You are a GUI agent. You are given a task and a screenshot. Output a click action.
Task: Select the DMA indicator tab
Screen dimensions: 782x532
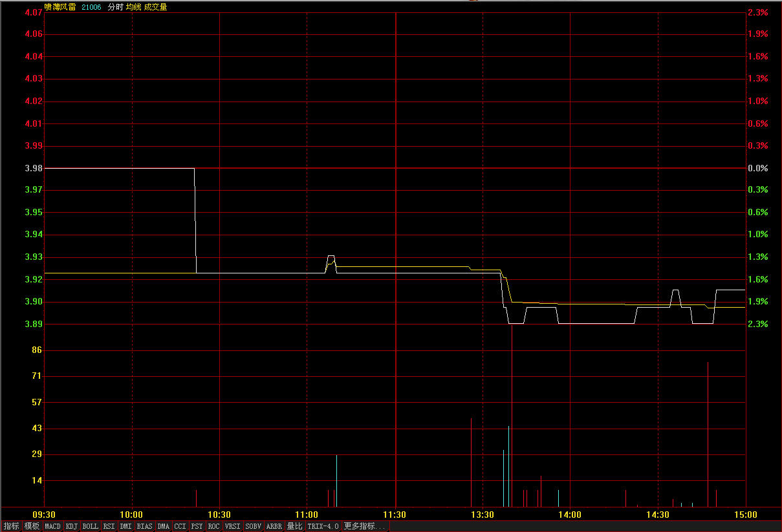(x=164, y=526)
